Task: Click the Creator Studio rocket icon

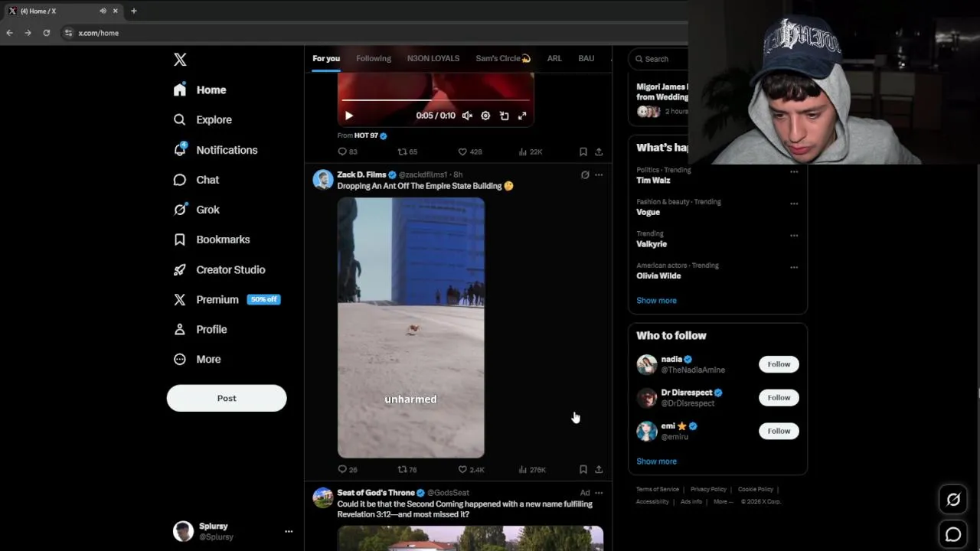Action: (x=180, y=269)
